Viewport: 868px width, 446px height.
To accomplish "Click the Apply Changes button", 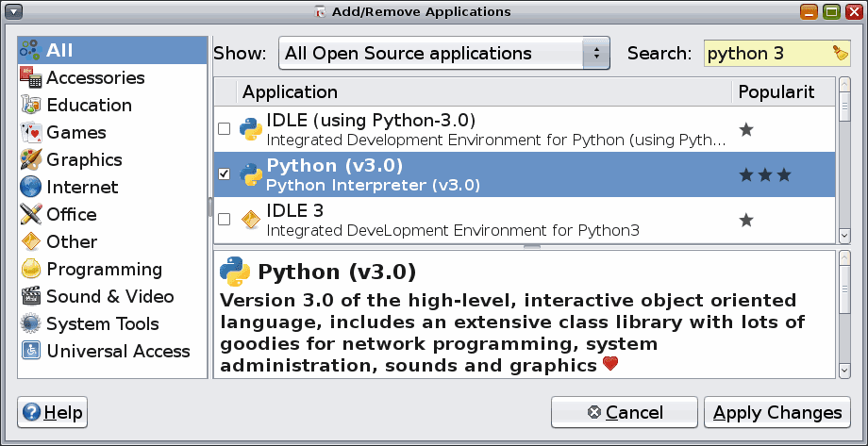I will (777, 413).
